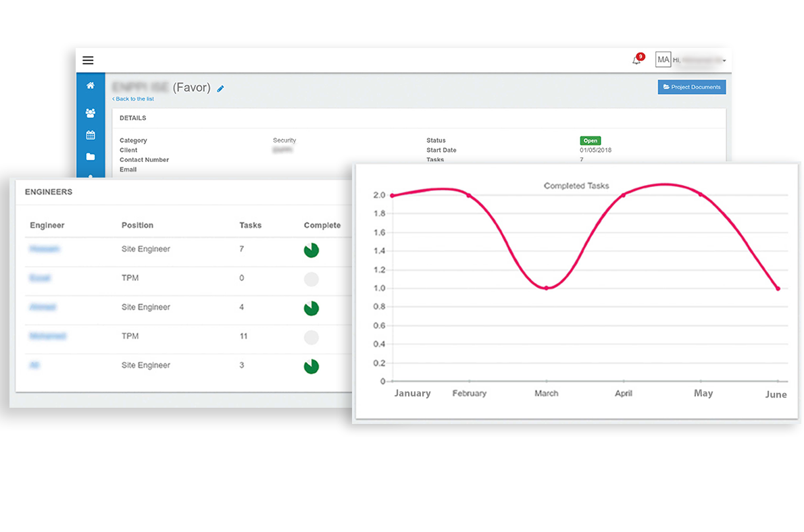Click the Project Documents button
The height and width of the screenshot is (532, 804).
click(x=691, y=87)
